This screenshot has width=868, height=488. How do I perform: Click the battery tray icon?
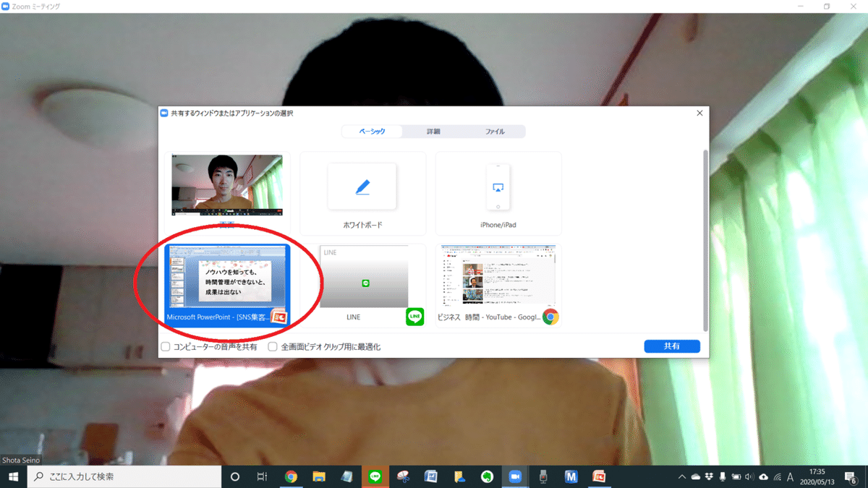(x=736, y=477)
